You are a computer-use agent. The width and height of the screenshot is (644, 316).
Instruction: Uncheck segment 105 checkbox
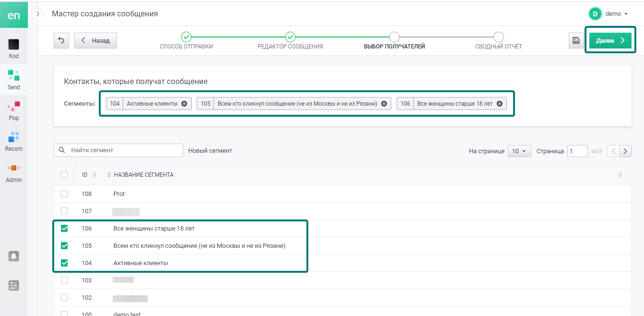(64, 246)
